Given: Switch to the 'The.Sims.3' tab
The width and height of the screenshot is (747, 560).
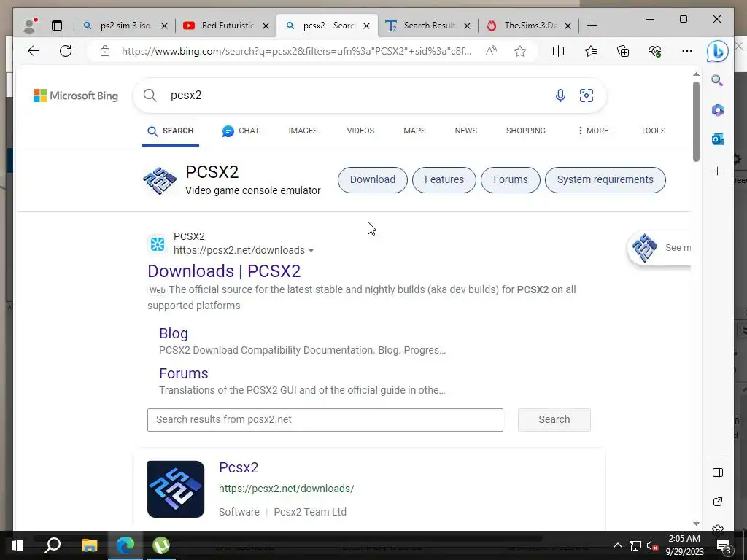Looking at the screenshot, I should coord(530,26).
